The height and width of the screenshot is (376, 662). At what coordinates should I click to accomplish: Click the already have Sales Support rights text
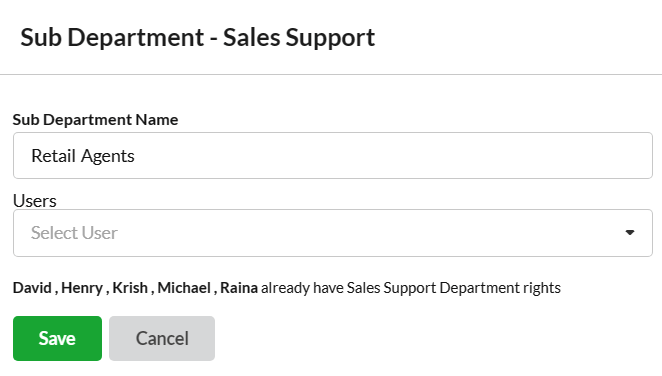tap(411, 288)
